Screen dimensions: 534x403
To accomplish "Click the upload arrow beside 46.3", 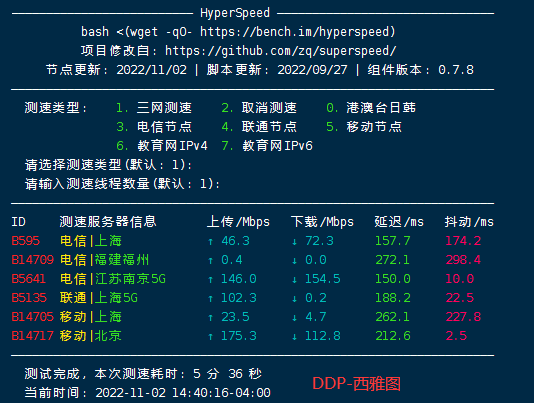I will pyautogui.click(x=210, y=242).
